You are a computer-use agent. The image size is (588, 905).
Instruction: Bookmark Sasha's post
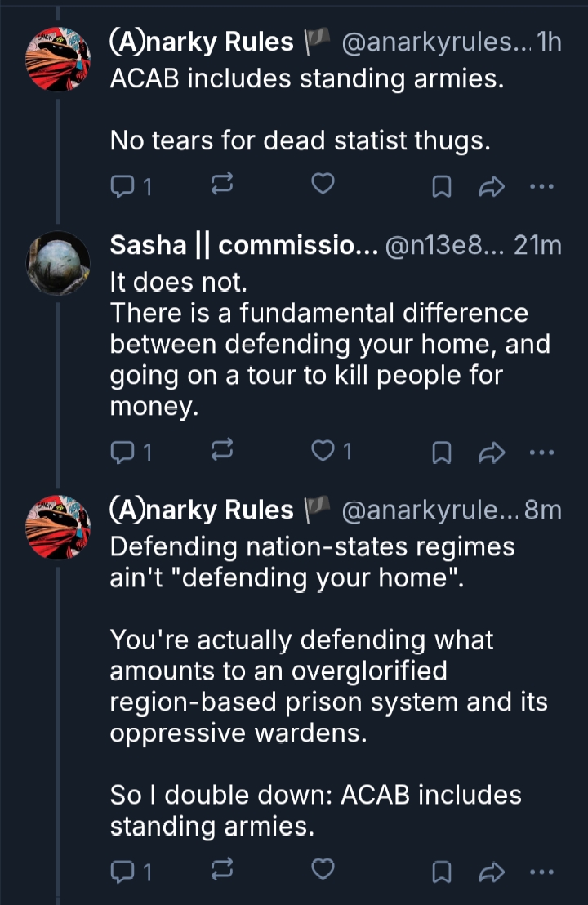(441, 450)
